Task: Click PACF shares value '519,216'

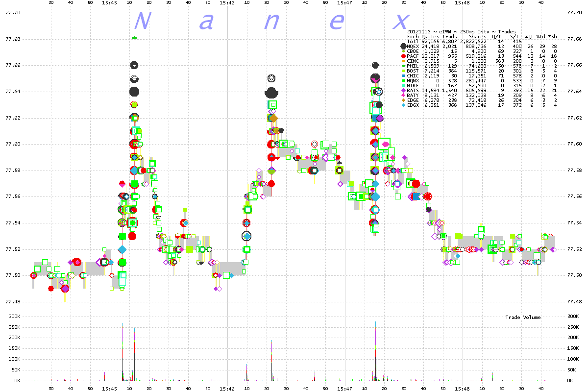Action: (x=476, y=56)
